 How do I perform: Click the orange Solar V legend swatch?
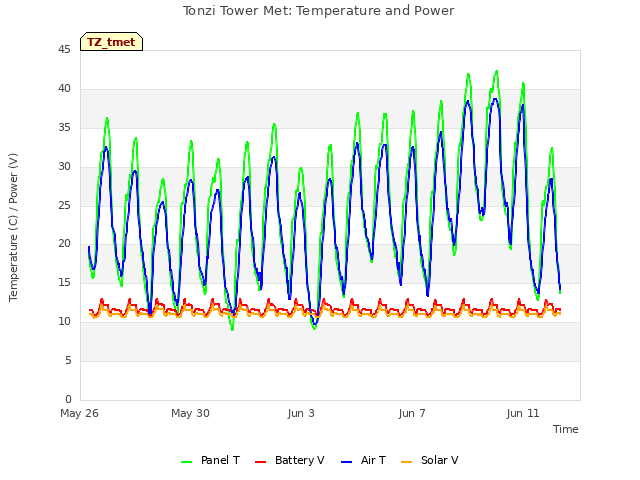pos(407,462)
